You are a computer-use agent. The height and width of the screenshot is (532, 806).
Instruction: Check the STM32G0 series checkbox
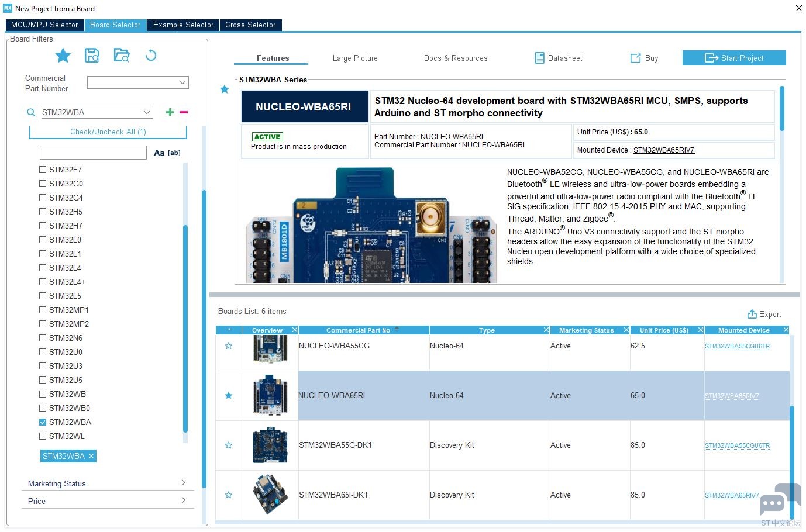[43, 184]
